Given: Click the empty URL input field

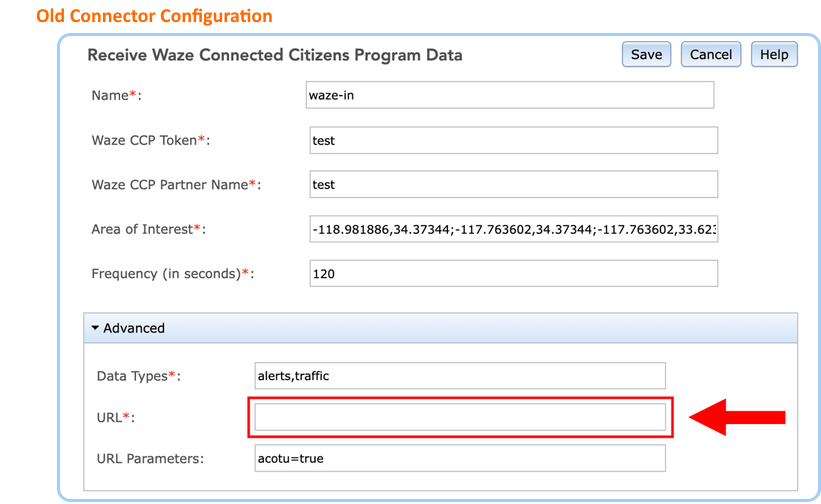Looking at the screenshot, I should [x=460, y=417].
